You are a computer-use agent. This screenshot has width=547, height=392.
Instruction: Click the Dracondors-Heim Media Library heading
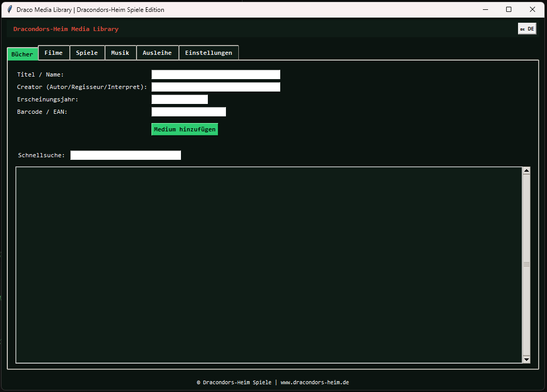(66, 29)
